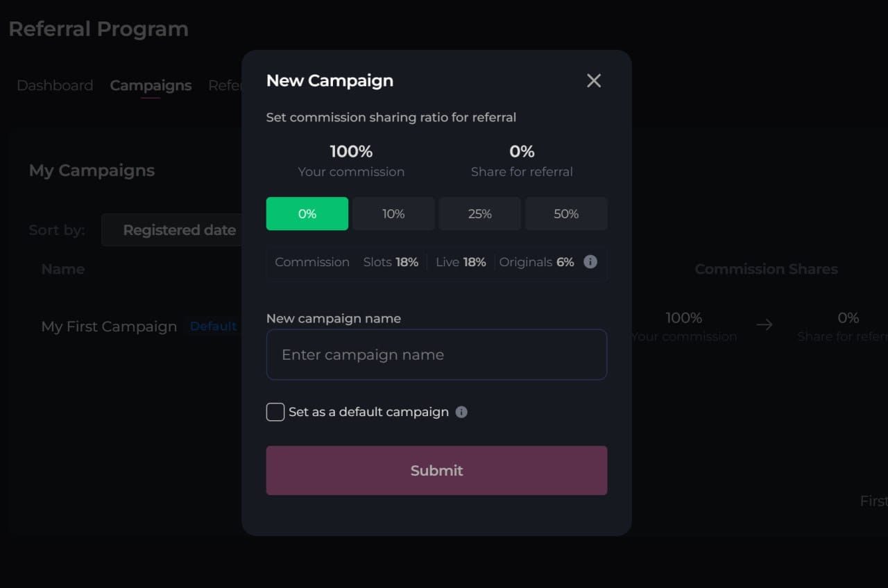Open the Campaigns tab
This screenshot has width=888, height=588.
(x=151, y=85)
